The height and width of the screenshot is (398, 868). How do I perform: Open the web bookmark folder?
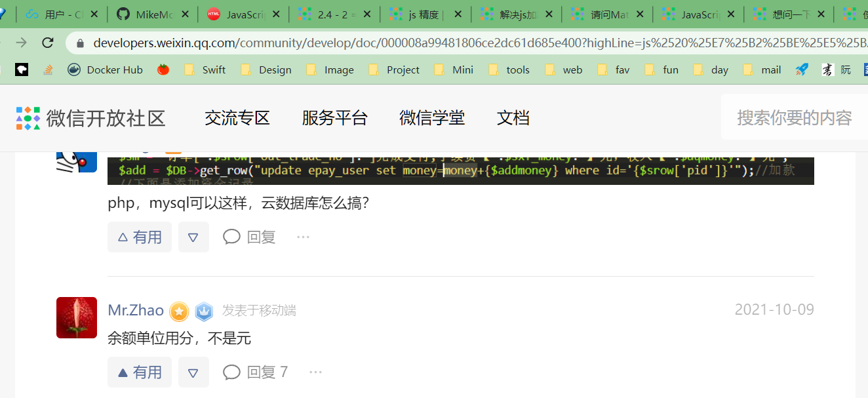click(564, 70)
